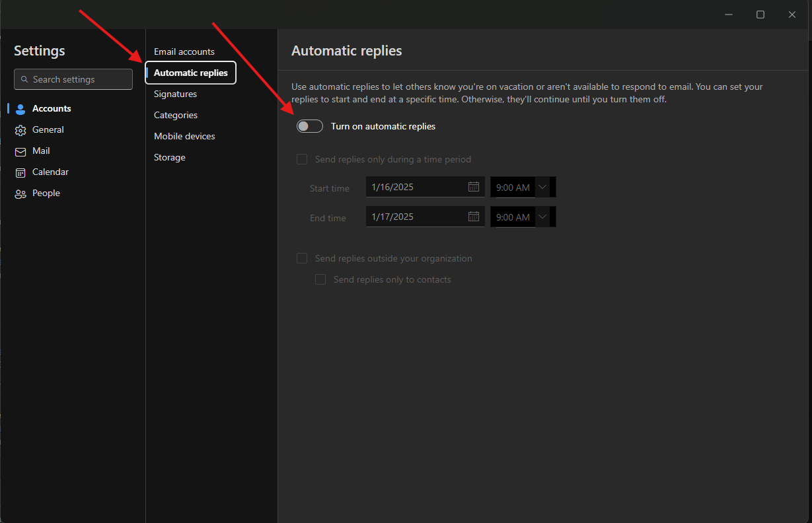Turn on automatic replies toggle
The height and width of the screenshot is (523, 812).
310,126
